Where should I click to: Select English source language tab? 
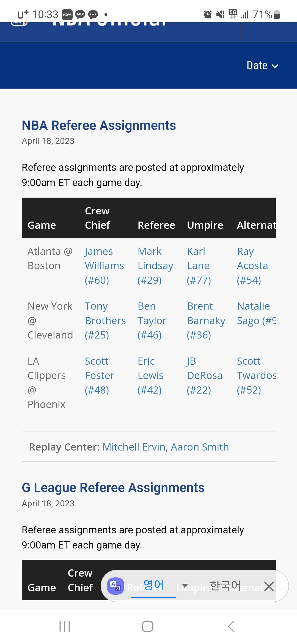tap(153, 585)
